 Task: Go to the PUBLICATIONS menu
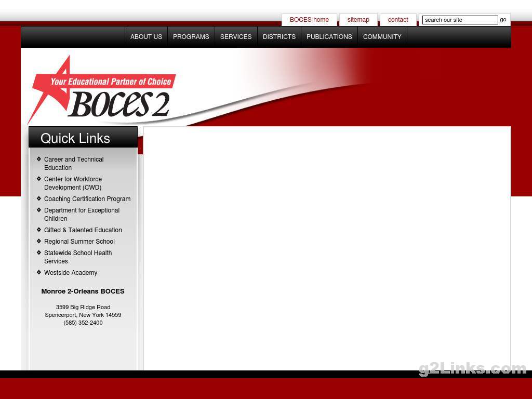coord(329,37)
